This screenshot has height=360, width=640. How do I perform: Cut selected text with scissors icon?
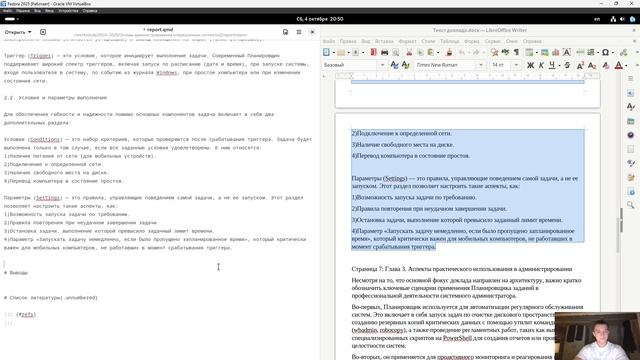[409, 52]
